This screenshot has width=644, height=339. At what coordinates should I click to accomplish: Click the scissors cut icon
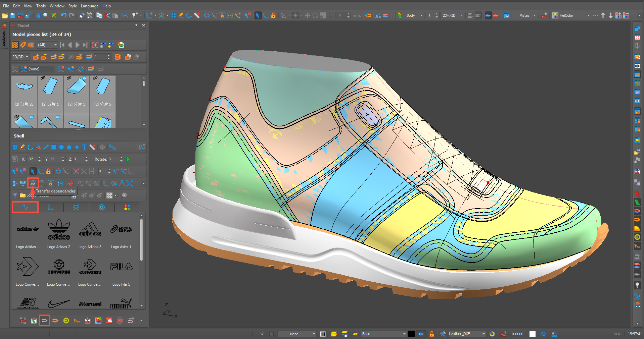click(x=107, y=15)
